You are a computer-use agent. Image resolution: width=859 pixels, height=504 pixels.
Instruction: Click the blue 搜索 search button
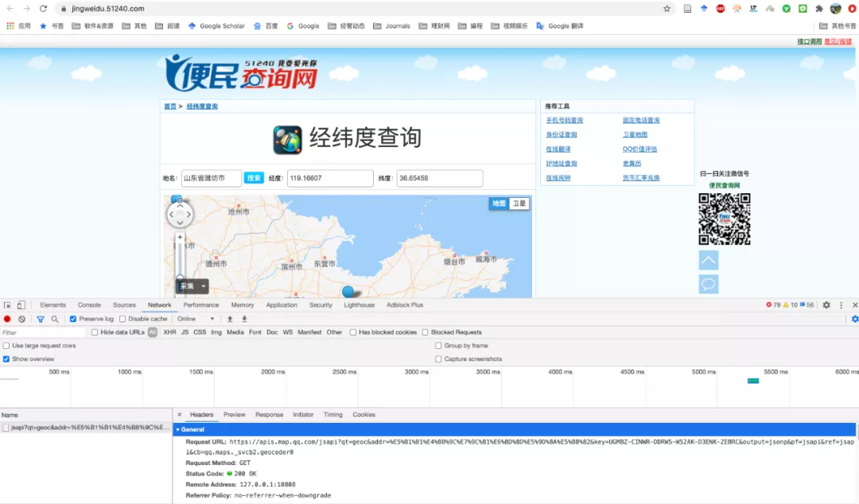point(254,178)
